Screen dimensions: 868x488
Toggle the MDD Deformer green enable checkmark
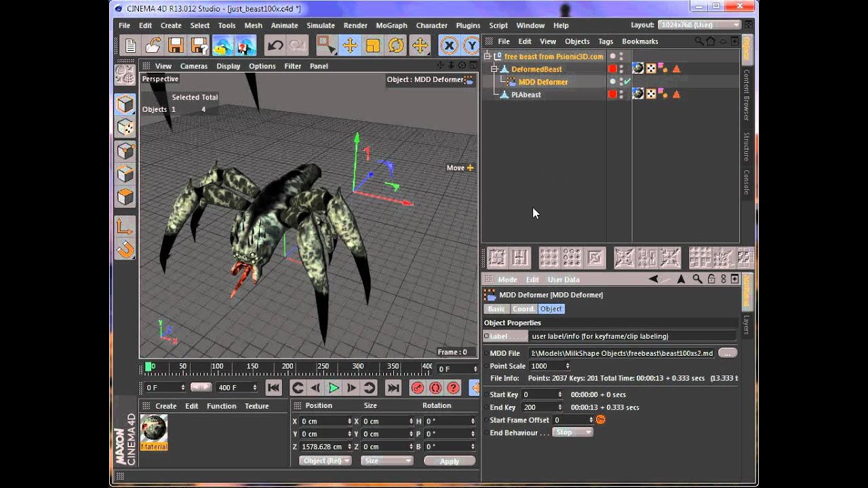pos(627,82)
